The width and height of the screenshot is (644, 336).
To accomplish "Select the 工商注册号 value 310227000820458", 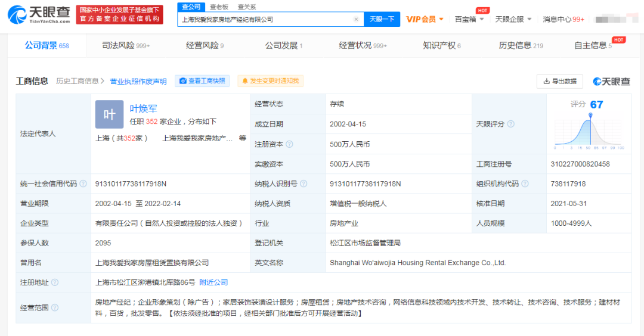I will (x=580, y=164).
